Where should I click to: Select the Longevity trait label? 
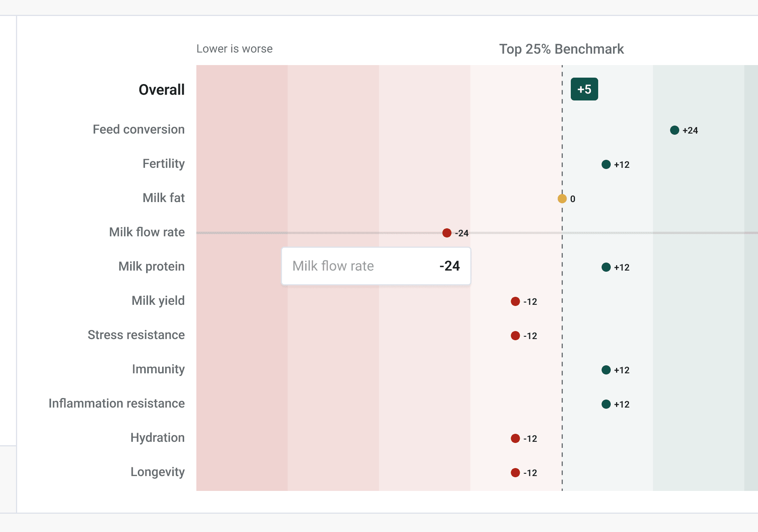point(157,472)
